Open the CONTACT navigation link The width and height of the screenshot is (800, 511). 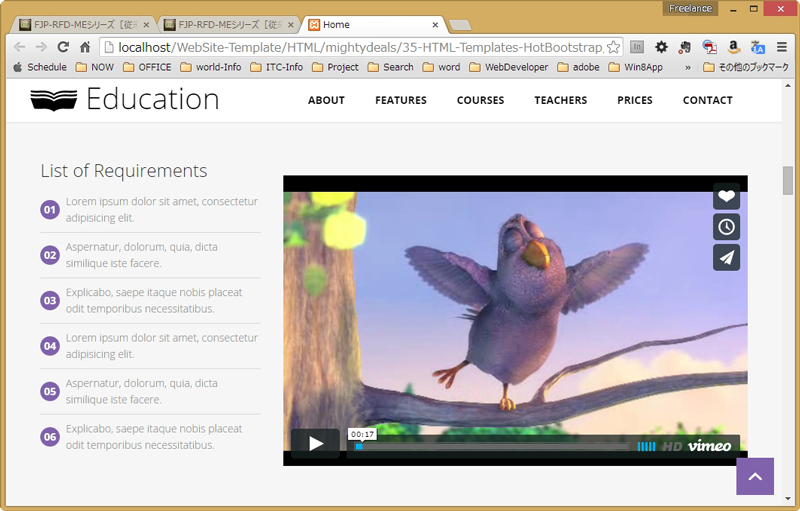[708, 100]
